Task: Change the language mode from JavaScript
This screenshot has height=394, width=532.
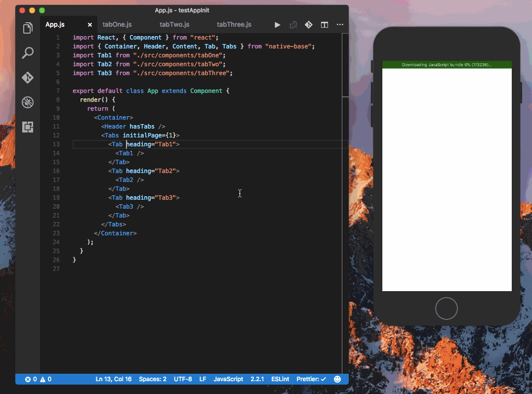Action: (228, 379)
